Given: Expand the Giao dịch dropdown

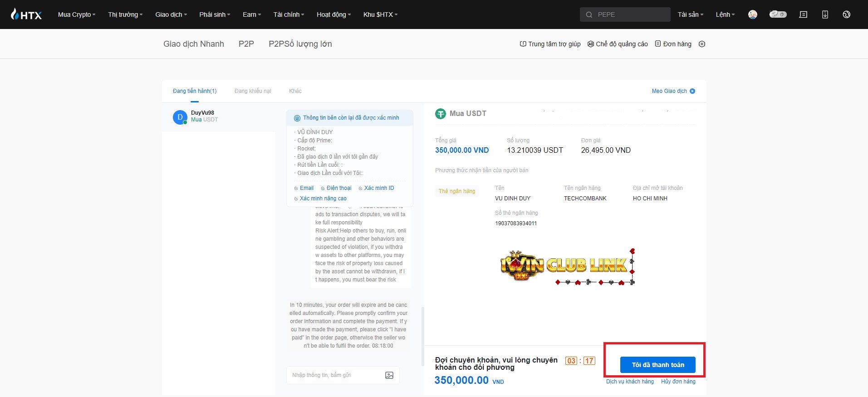Looking at the screenshot, I should point(171,15).
